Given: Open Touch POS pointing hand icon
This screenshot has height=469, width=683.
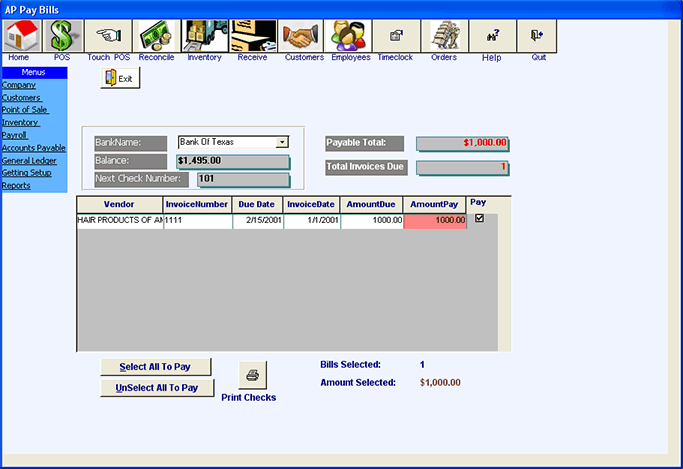Looking at the screenshot, I should 108,36.
